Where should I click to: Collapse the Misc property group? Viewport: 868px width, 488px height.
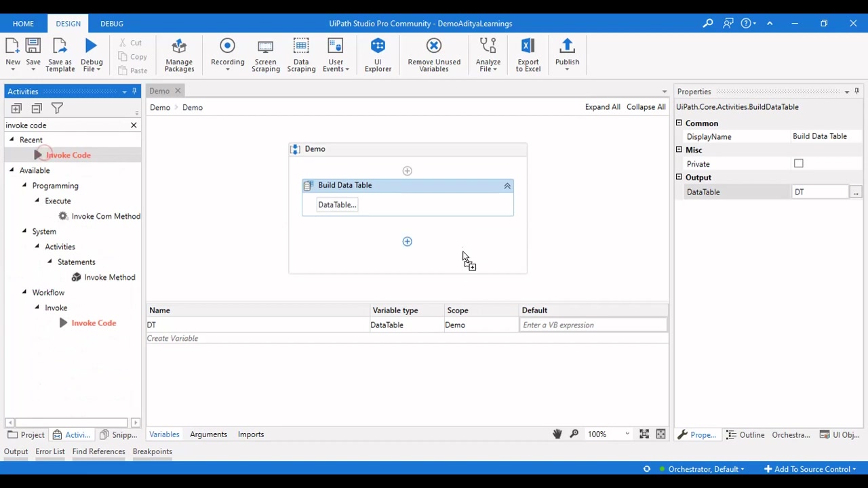pos(679,150)
